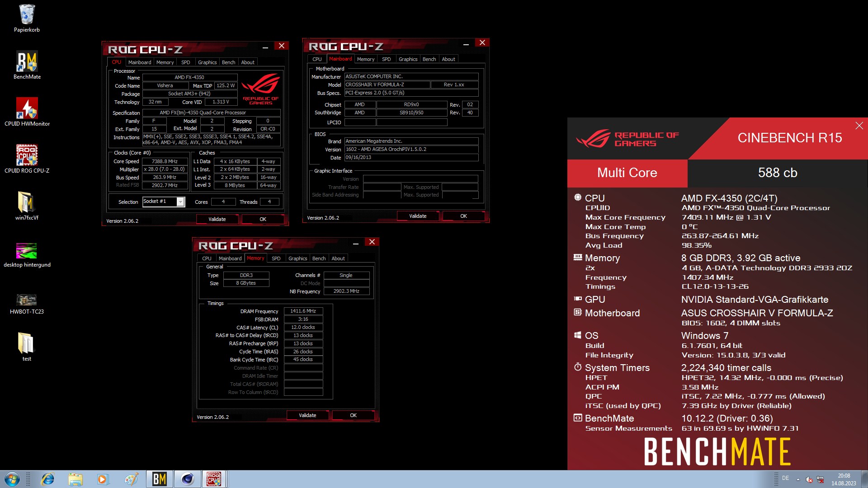The height and width of the screenshot is (488, 868).
Task: Switch to Memory tab in the CPU window
Action: [165, 62]
